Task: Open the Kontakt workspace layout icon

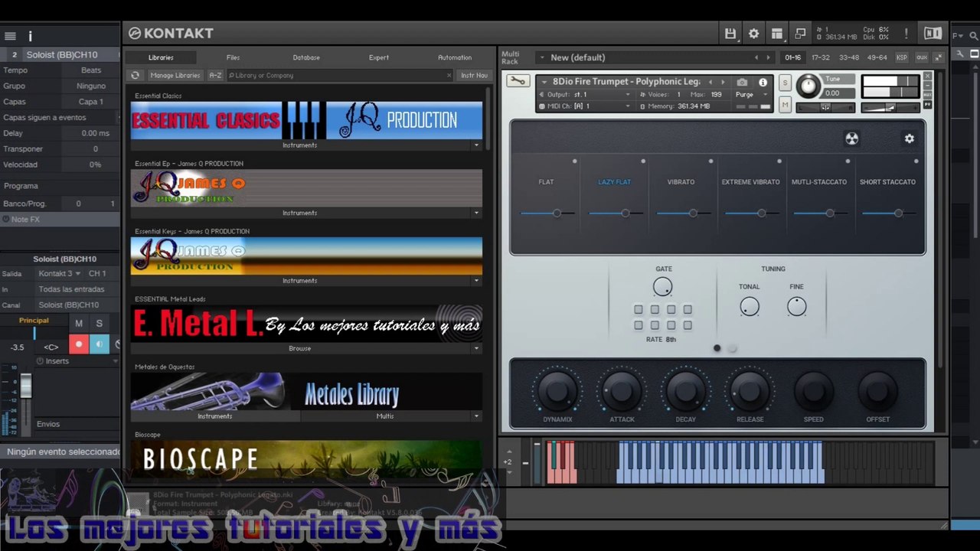Action: pos(776,34)
